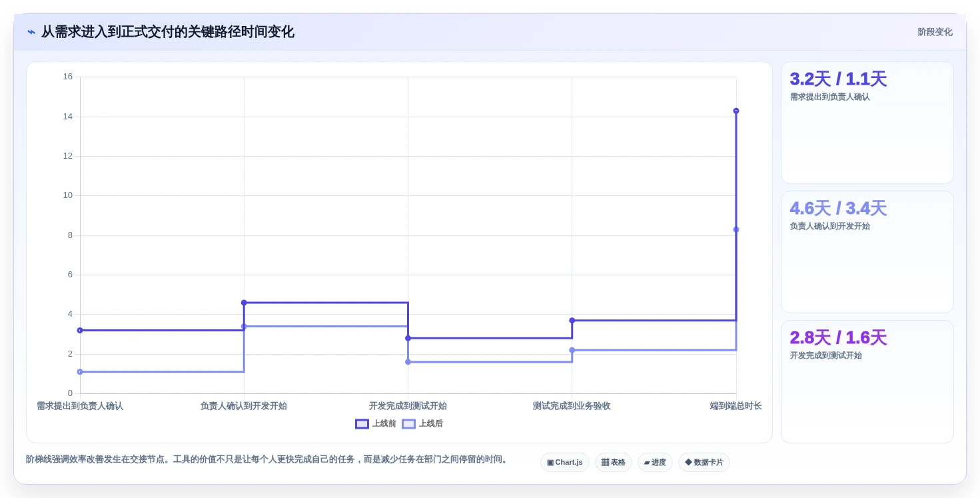
Task: Click the 上线前 point at 需求提出到负责人确认 axis
Action: (x=80, y=330)
